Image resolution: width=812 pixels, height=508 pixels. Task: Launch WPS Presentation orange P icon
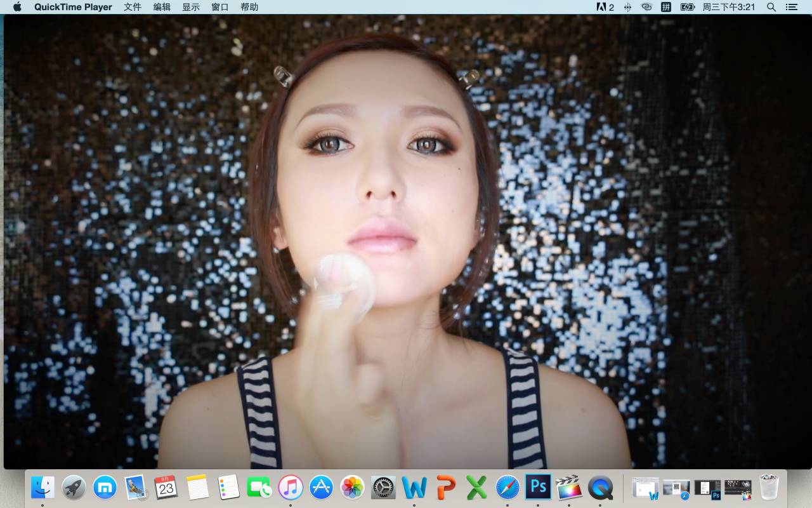click(445, 487)
